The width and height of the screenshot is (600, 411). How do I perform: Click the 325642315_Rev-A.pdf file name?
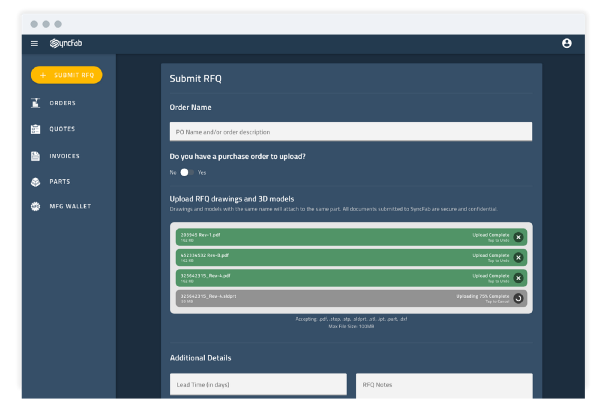tap(205, 276)
